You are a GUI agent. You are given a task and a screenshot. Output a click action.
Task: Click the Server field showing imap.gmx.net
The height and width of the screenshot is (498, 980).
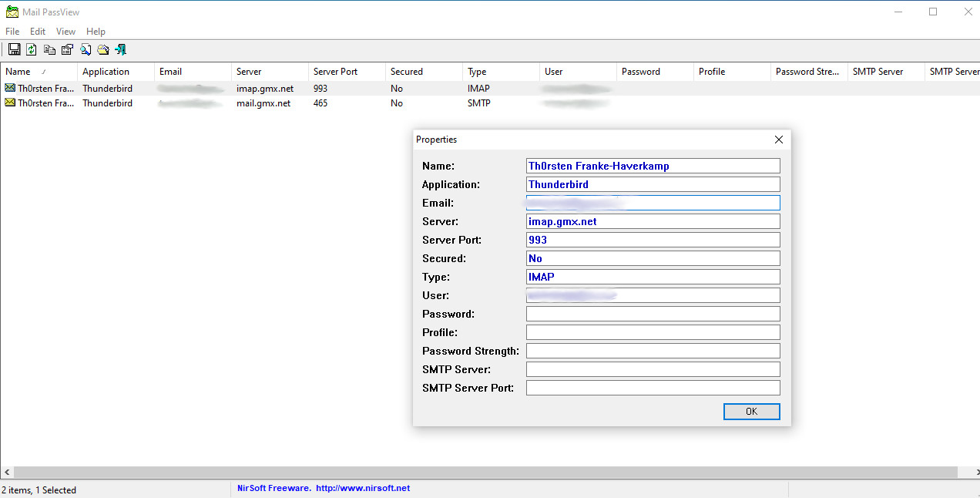point(653,221)
